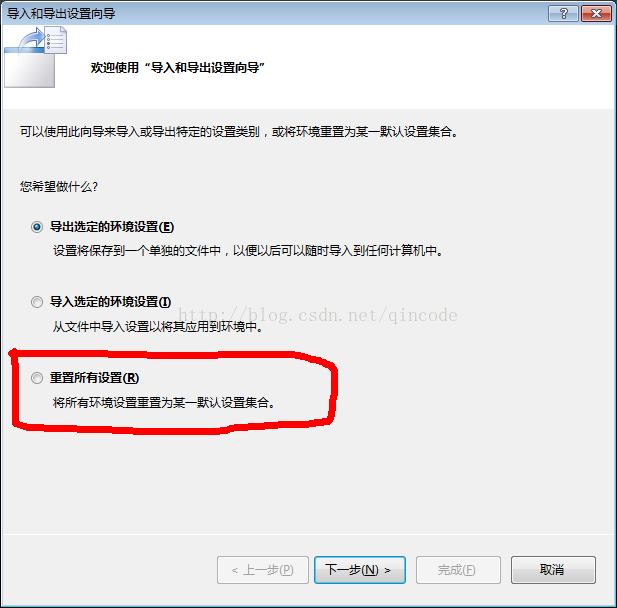617x608 pixels.
Task: Close the wizard with the red X
Action: coord(596,13)
